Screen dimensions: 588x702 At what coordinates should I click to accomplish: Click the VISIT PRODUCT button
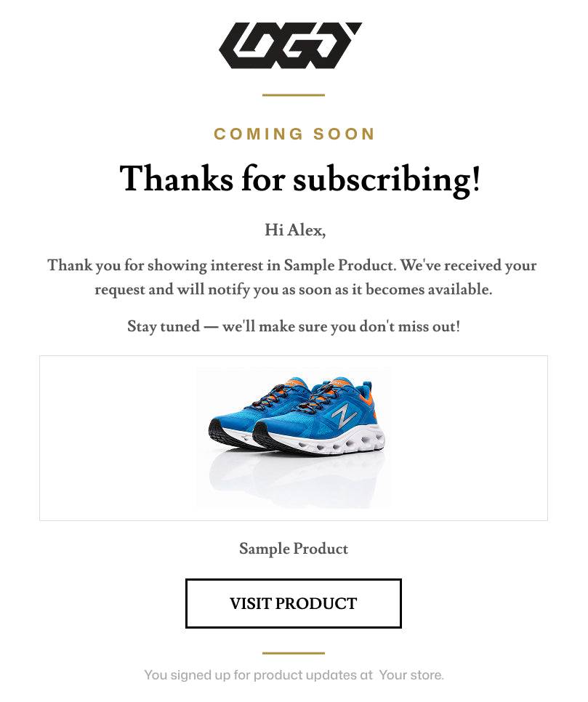[x=294, y=603]
